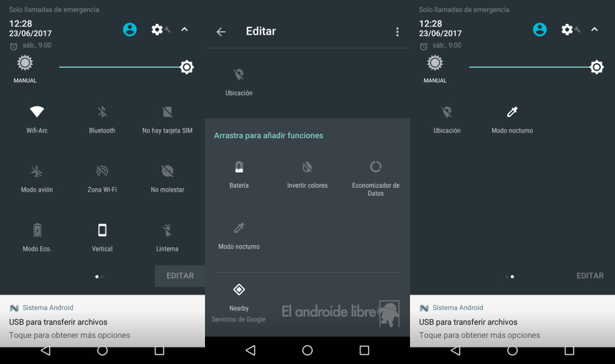Enable the Bluetooth quick setting
This screenshot has width=615, height=364.
[x=102, y=112]
